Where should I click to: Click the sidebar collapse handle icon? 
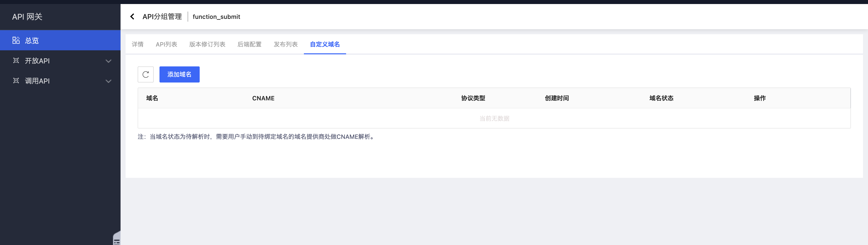117,238
